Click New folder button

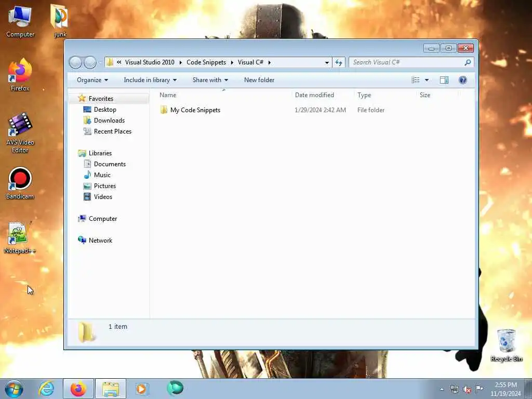point(259,80)
